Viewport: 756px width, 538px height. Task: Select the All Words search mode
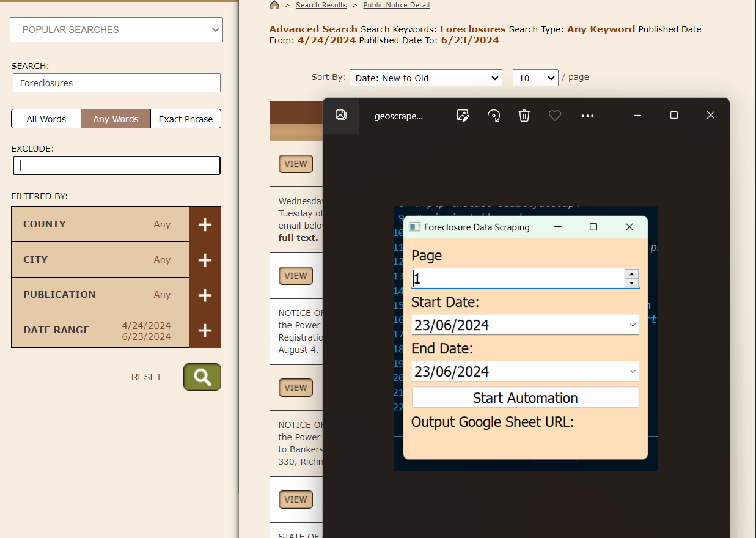point(46,119)
